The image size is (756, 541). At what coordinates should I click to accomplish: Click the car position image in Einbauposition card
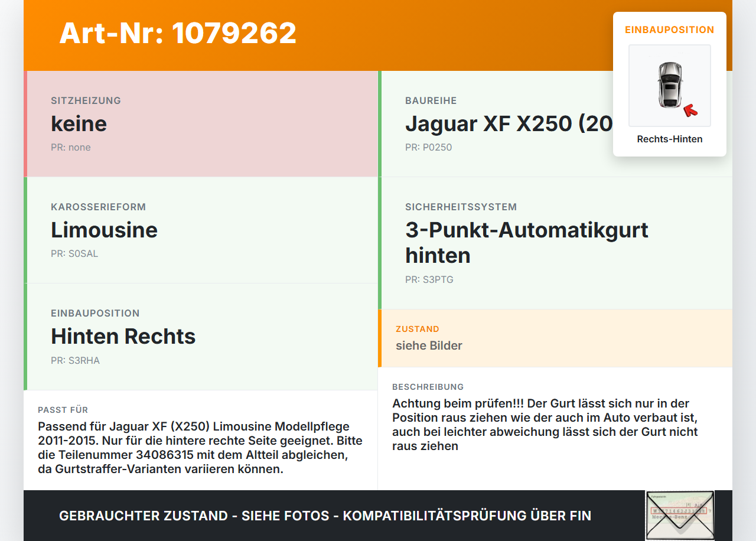point(670,86)
